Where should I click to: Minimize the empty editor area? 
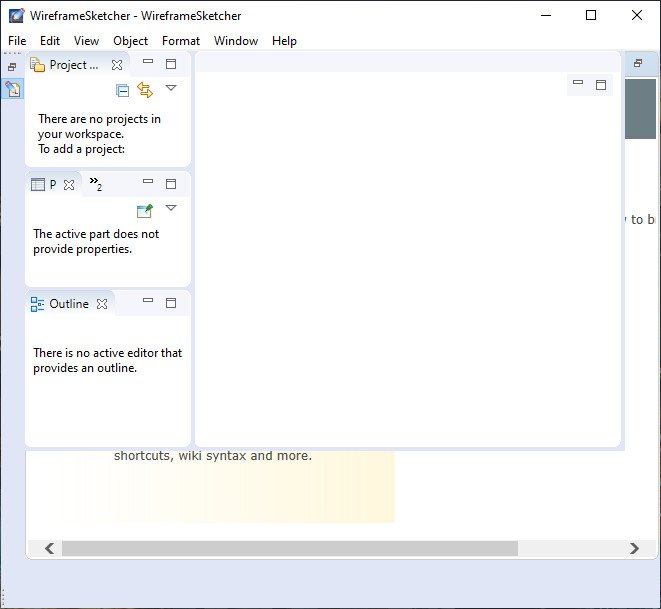pyautogui.click(x=578, y=83)
